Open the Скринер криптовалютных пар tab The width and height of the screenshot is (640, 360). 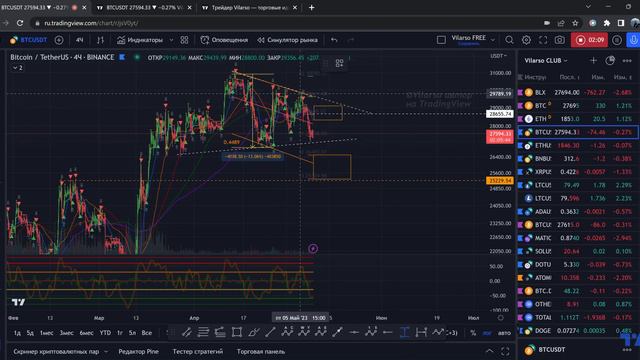tap(56, 351)
